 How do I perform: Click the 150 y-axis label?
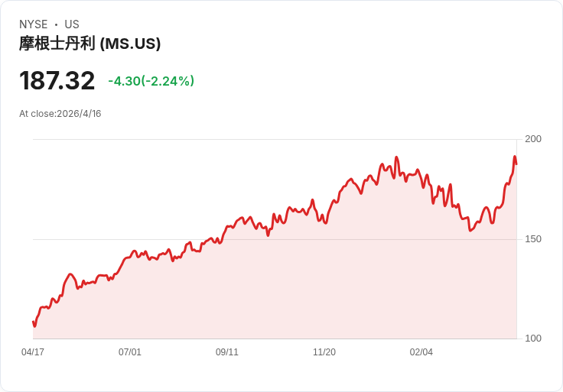(533, 239)
